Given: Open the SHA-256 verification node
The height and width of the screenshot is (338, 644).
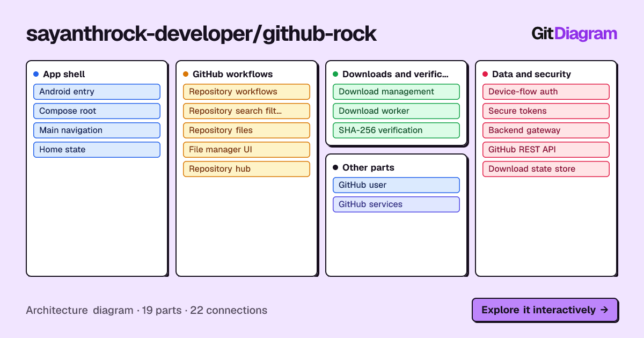Looking at the screenshot, I should point(396,130).
